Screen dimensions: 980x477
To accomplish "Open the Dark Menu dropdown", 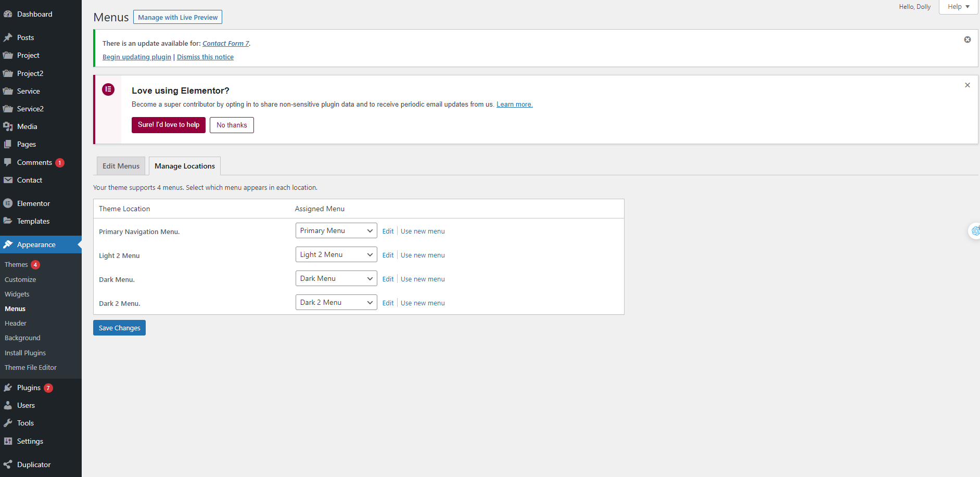I will (x=336, y=278).
